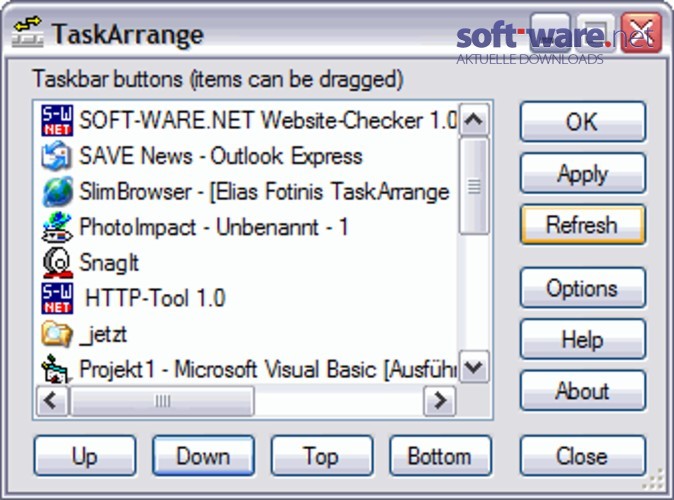The width and height of the screenshot is (674, 500).
Task: Select the PhotoImpact icon in list
Action: [x=57, y=227]
